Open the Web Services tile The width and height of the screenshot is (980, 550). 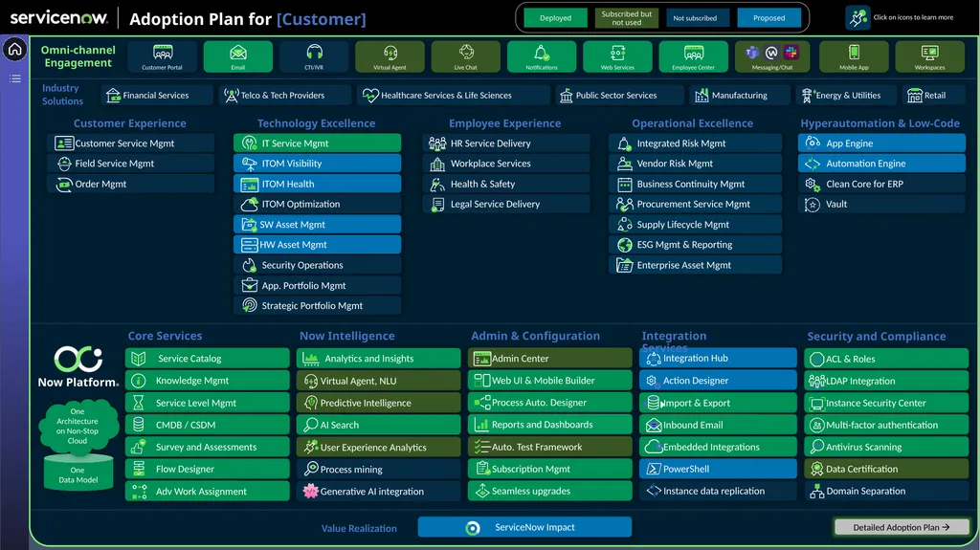click(x=617, y=56)
